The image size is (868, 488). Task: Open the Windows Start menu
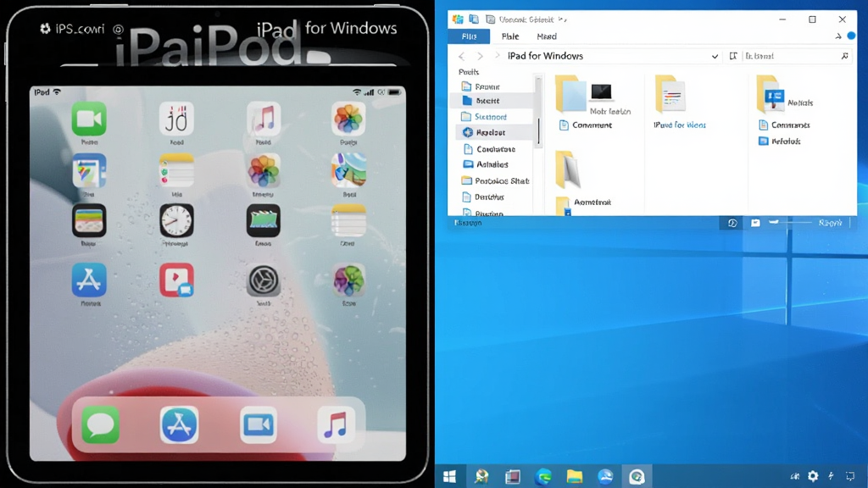tap(449, 476)
